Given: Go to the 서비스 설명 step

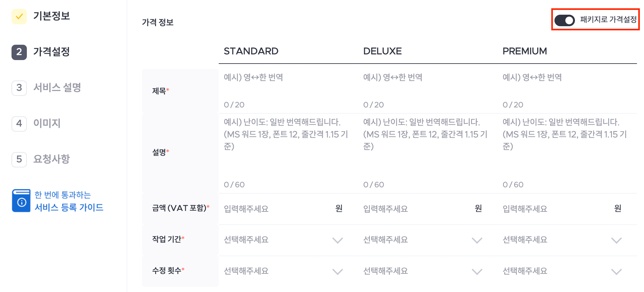Looking at the screenshot, I should click(57, 88).
